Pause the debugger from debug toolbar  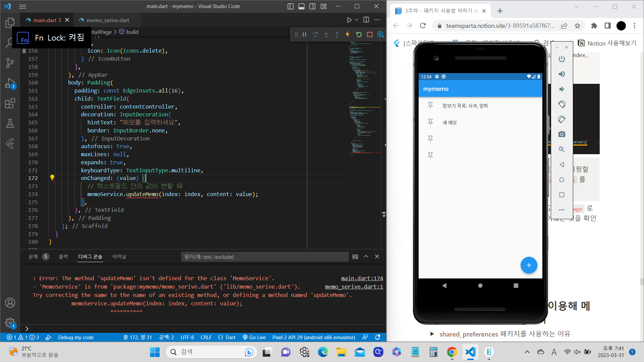point(305,35)
